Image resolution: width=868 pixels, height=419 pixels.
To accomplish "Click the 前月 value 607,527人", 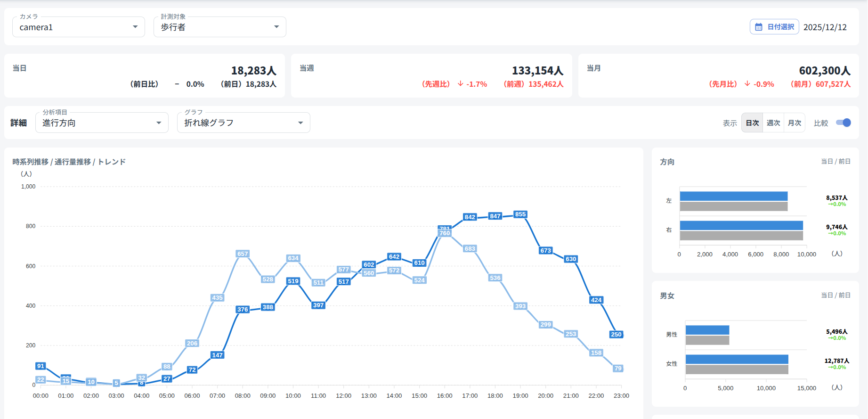I will tap(833, 84).
